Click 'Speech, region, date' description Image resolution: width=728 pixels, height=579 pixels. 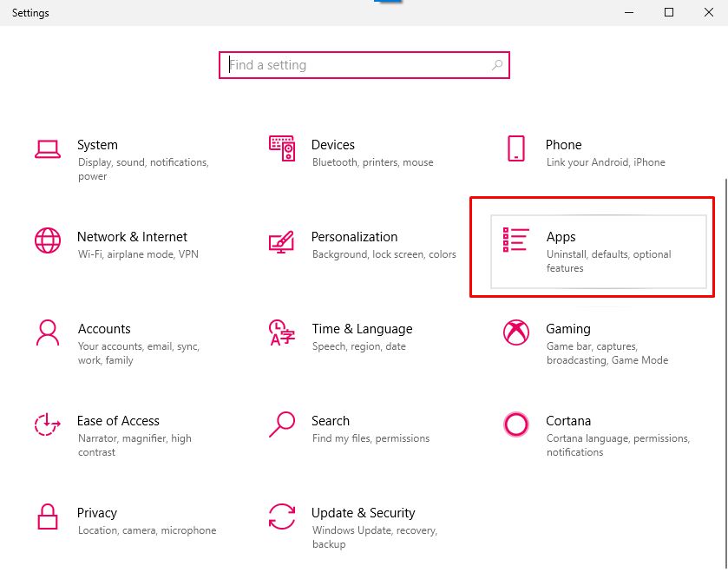[x=359, y=345]
